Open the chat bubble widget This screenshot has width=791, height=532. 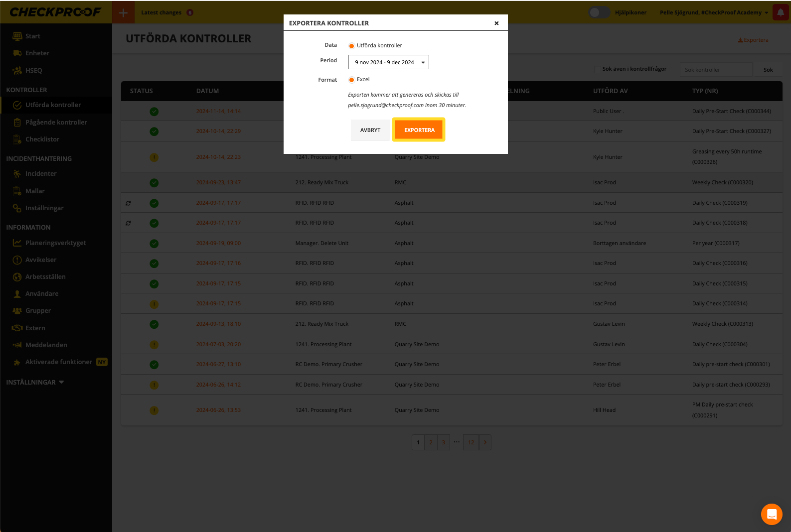coord(771,514)
